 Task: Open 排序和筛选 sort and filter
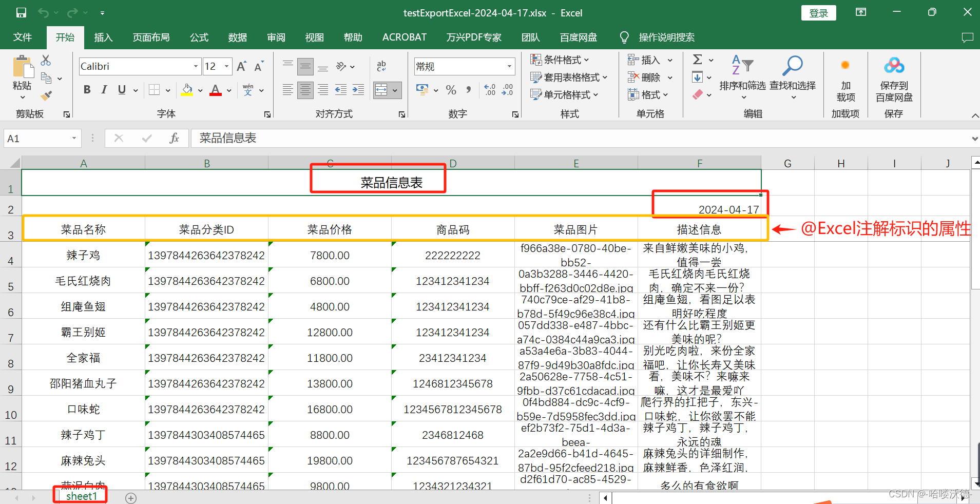[x=742, y=77]
